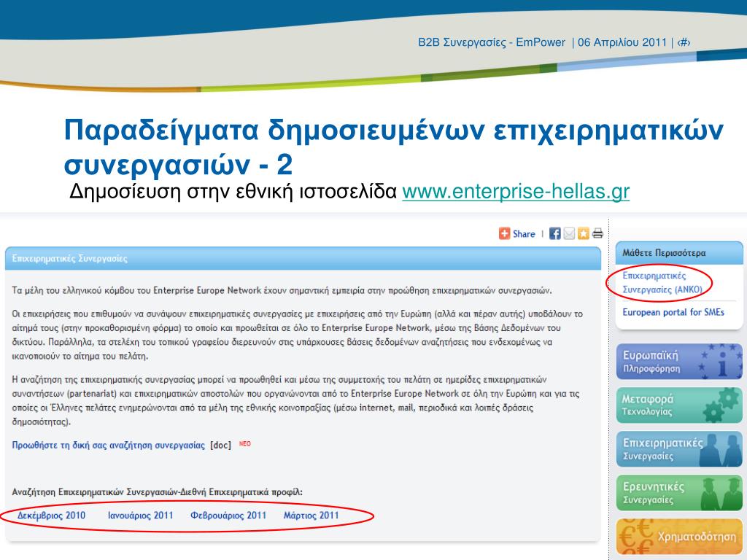Print the page using printer icon
747x560 pixels.
coord(597,233)
